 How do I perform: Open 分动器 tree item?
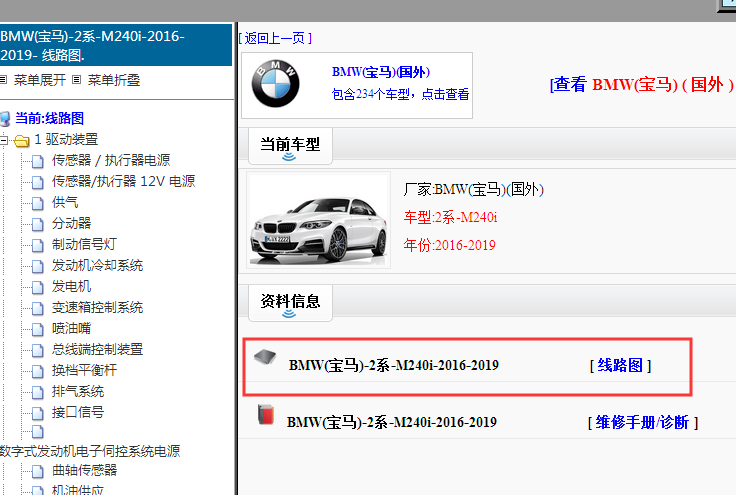coord(71,223)
